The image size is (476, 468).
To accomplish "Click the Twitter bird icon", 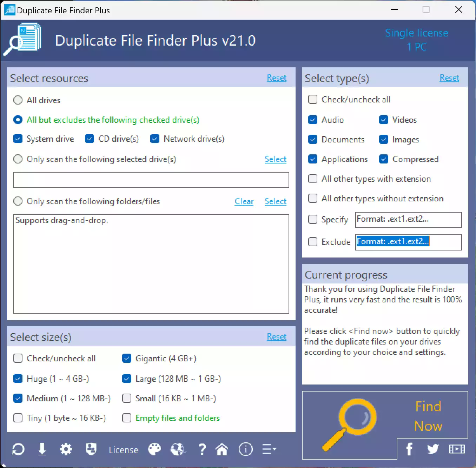I will click(x=433, y=449).
